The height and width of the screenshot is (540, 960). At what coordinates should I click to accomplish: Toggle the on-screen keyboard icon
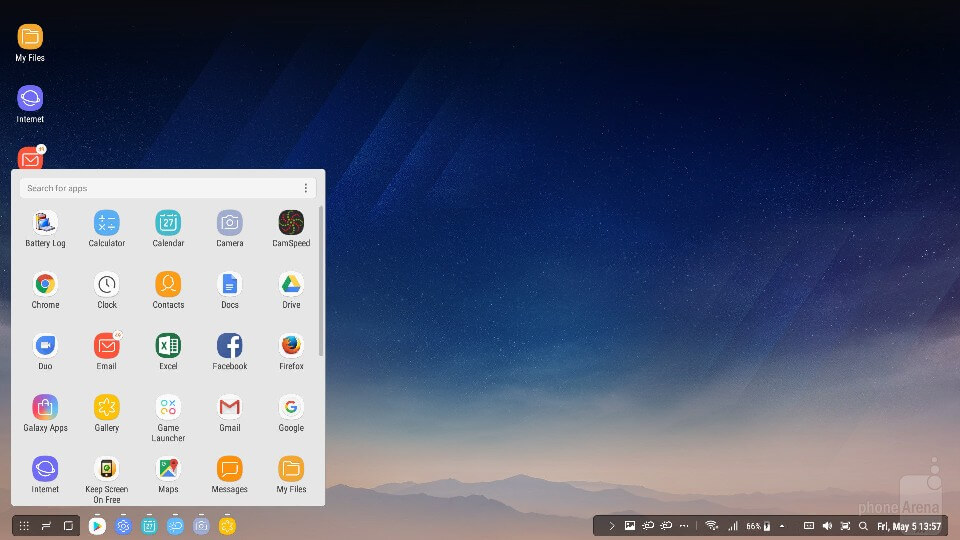coord(809,526)
